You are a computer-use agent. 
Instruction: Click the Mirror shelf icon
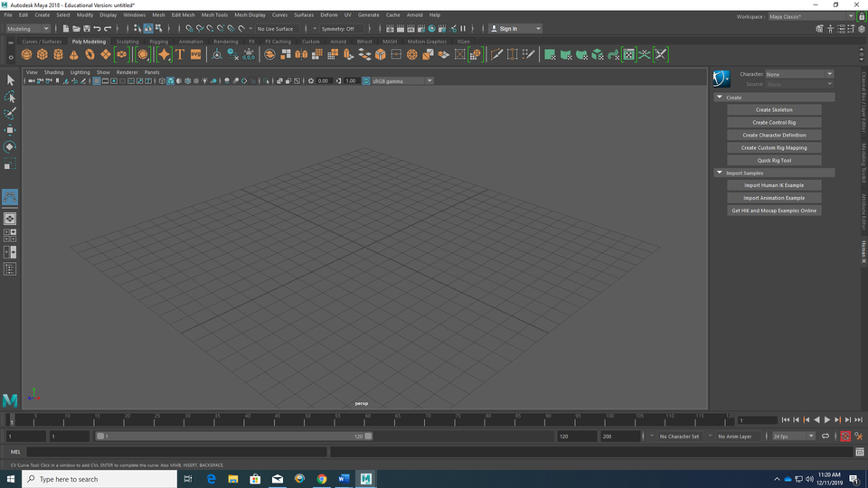301,54
